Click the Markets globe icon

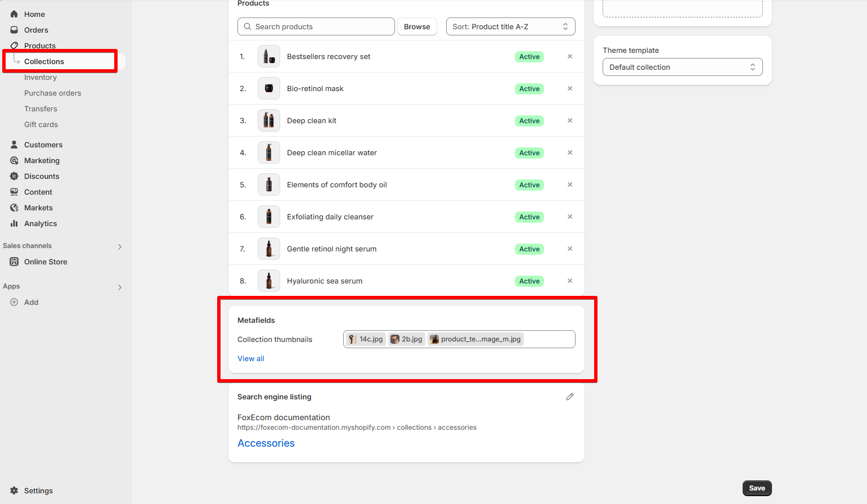tap(14, 208)
